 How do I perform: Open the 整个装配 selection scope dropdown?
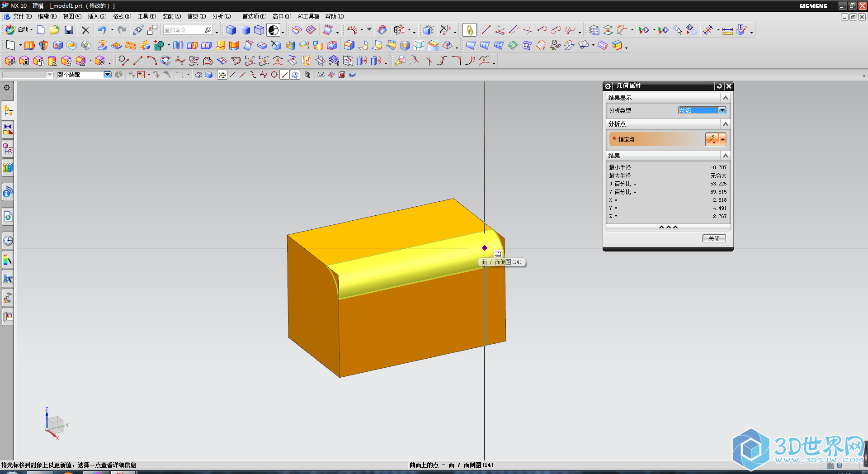pos(84,75)
